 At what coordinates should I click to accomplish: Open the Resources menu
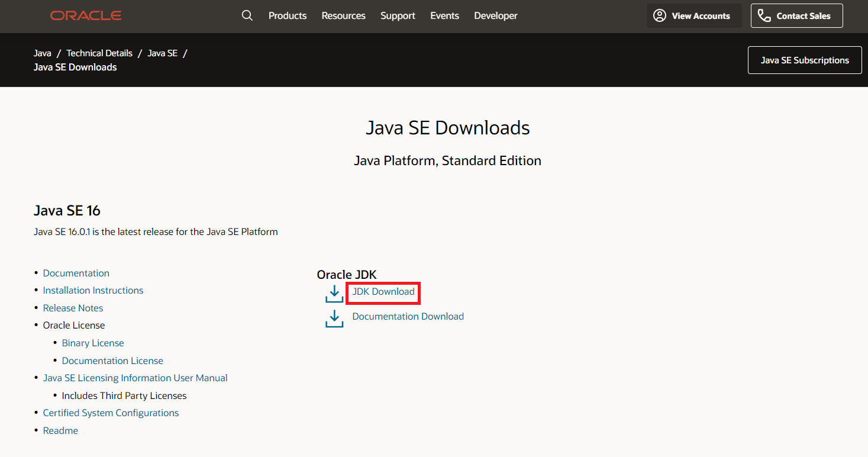point(344,16)
